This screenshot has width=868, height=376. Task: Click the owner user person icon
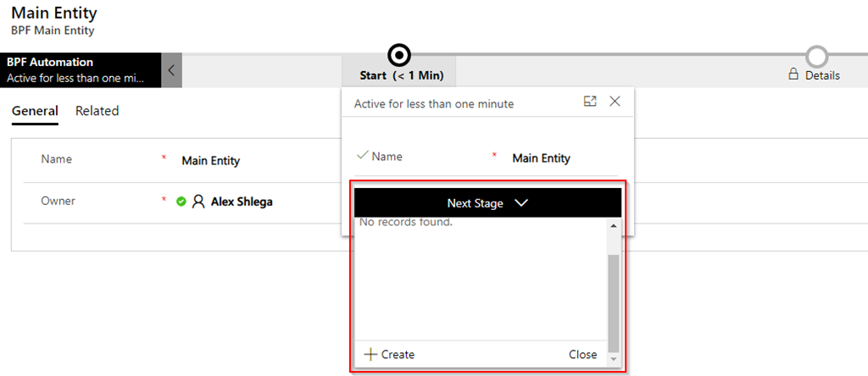(198, 202)
